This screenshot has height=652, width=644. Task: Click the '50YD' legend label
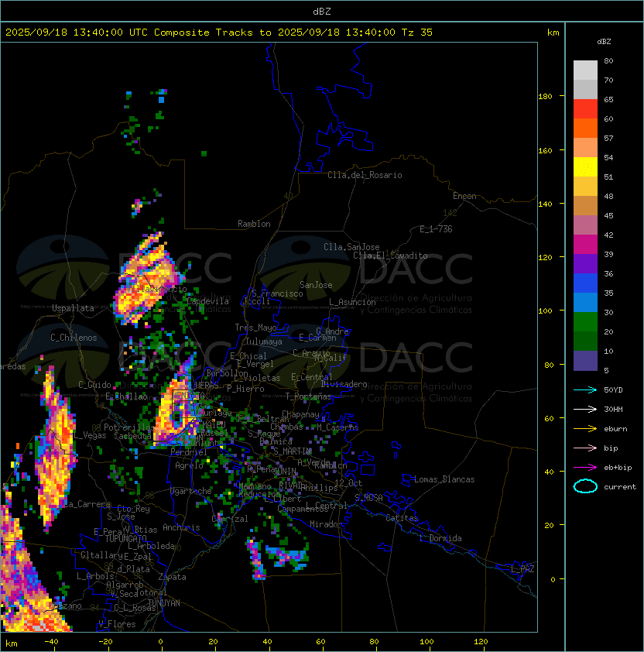613,390
